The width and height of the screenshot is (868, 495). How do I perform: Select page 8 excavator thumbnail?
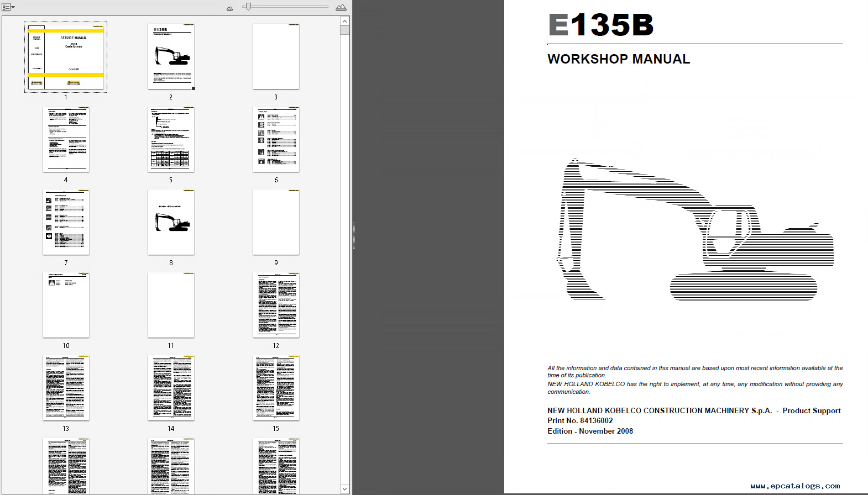tap(171, 222)
